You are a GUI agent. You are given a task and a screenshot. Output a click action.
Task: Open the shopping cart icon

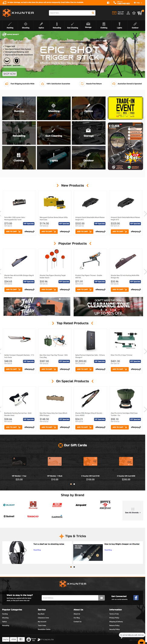(x=139, y=13)
